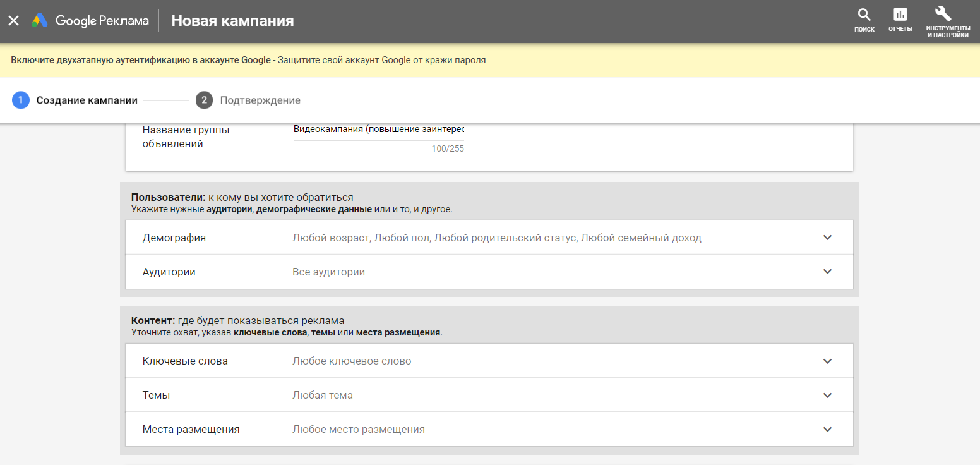The height and width of the screenshot is (465, 980).
Task: Click the Создание кампании step label
Action: tap(87, 100)
